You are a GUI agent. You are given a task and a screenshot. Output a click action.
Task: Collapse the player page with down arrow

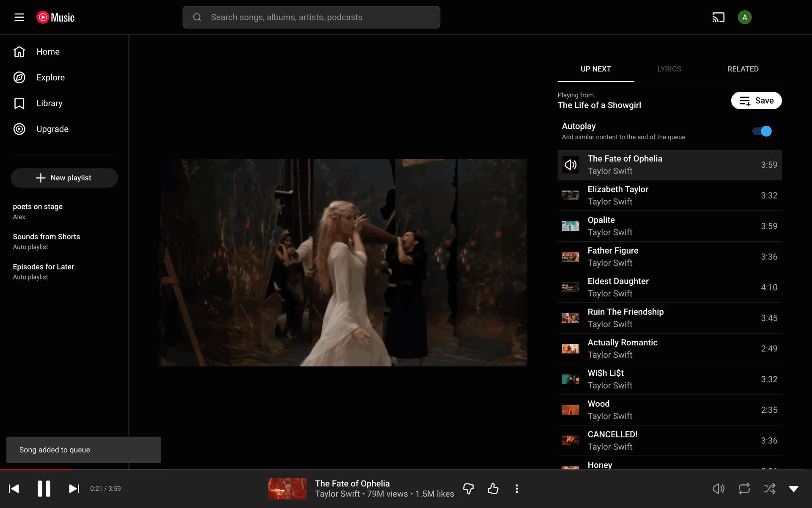click(794, 489)
